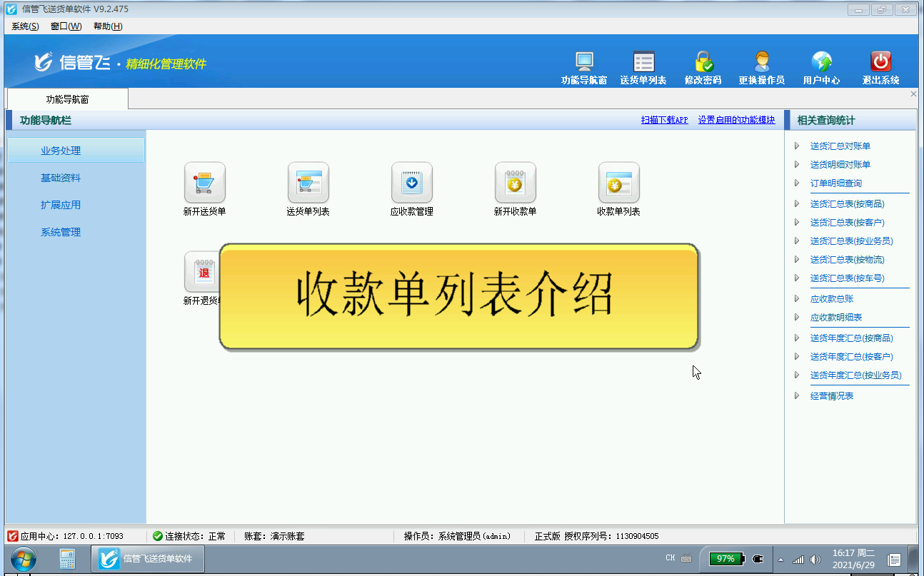Open the 新开送货单 icon
924x576 pixels.
(205, 183)
